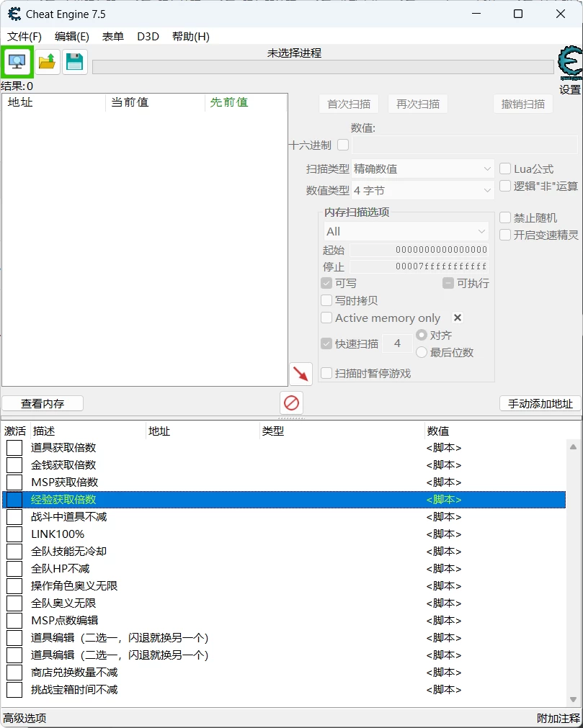This screenshot has height=728, width=583.
Task: Toggle the 可写 checkbox
Action: (x=326, y=283)
